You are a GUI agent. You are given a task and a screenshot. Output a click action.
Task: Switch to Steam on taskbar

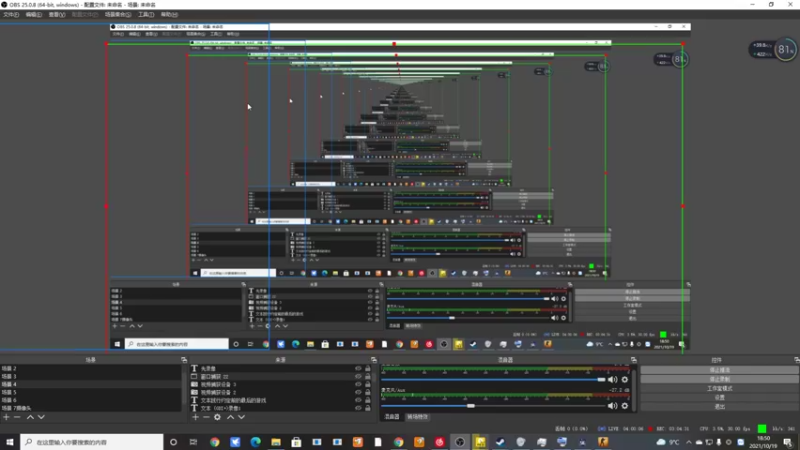pos(501,442)
